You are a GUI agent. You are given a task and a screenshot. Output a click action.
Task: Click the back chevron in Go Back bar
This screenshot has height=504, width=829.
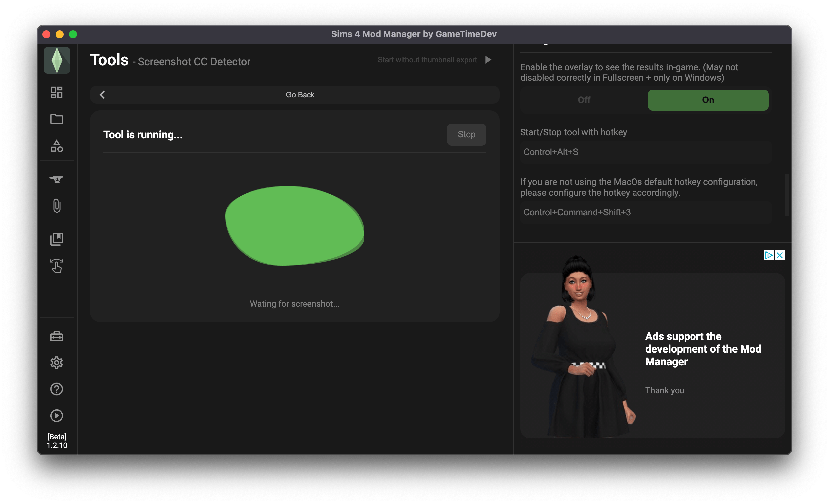(103, 95)
